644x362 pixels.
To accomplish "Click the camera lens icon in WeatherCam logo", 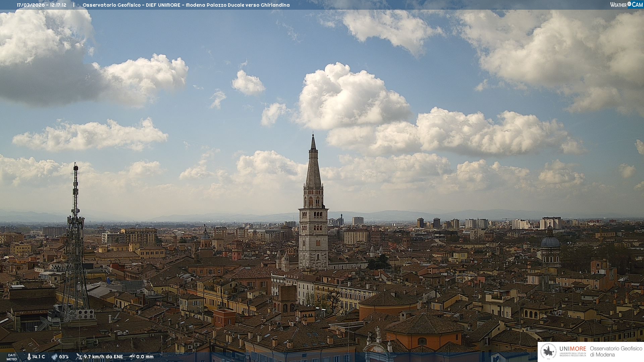I will (629, 4).
